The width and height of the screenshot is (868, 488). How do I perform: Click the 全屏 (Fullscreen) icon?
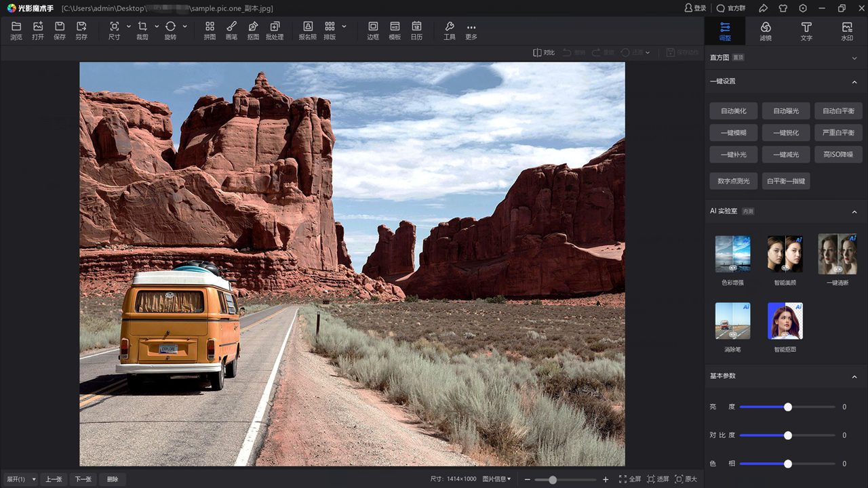pyautogui.click(x=629, y=479)
